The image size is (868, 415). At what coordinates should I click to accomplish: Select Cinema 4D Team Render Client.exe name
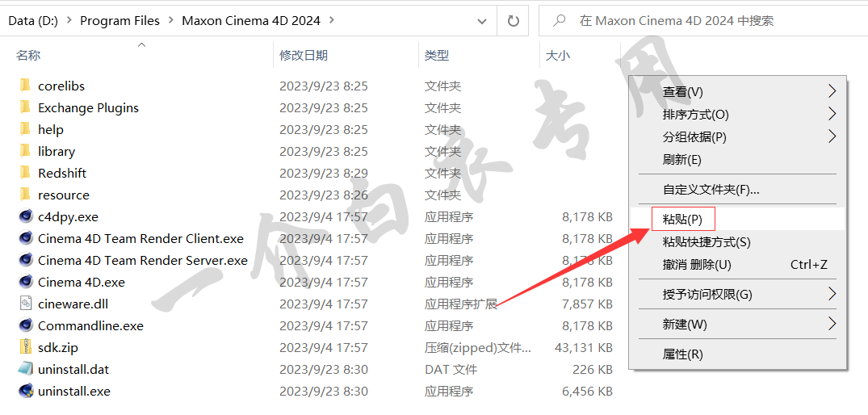click(x=141, y=238)
